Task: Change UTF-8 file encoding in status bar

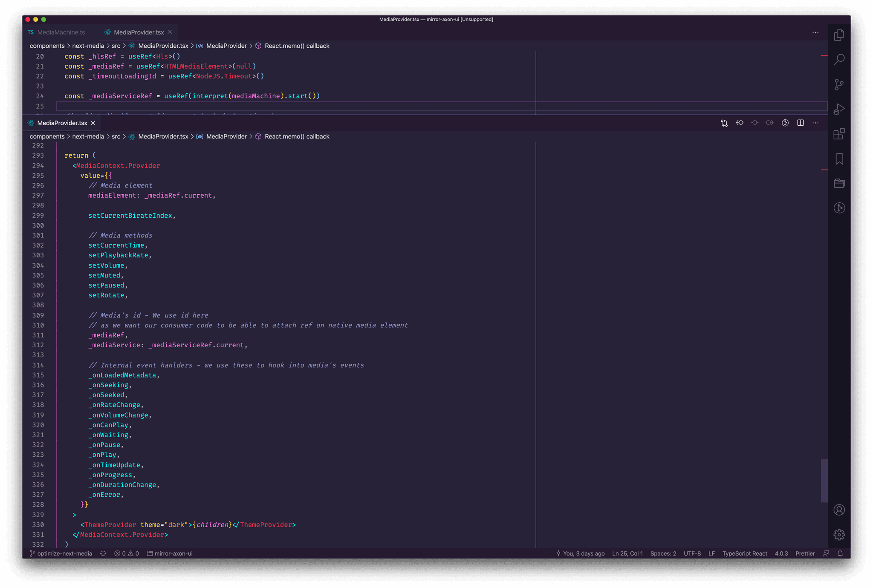Action: [x=692, y=553]
